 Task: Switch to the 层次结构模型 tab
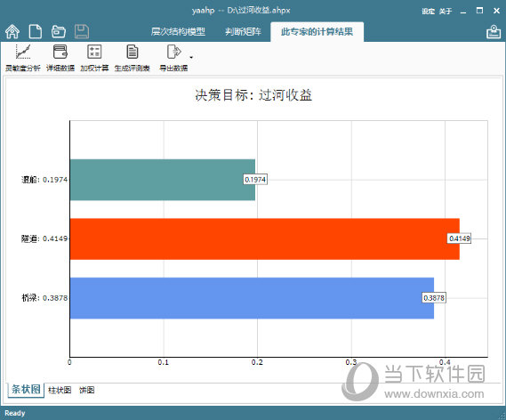click(x=178, y=32)
